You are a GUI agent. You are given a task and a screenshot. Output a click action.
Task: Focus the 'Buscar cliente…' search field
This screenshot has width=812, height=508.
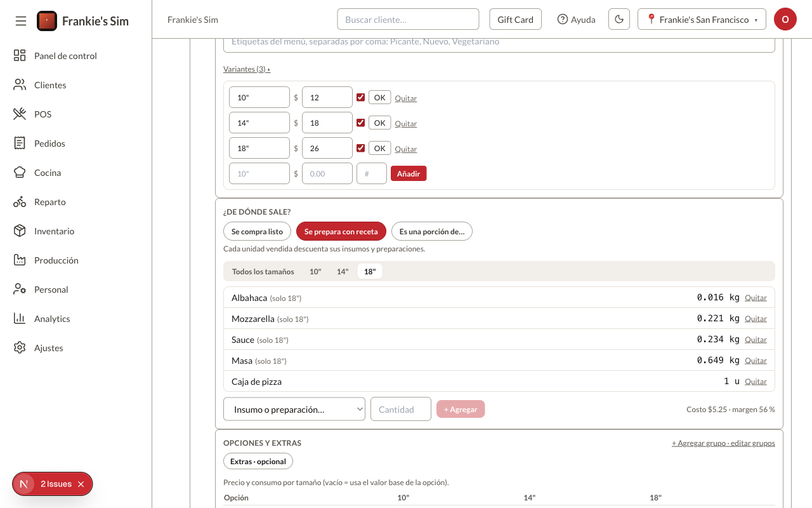click(x=408, y=20)
